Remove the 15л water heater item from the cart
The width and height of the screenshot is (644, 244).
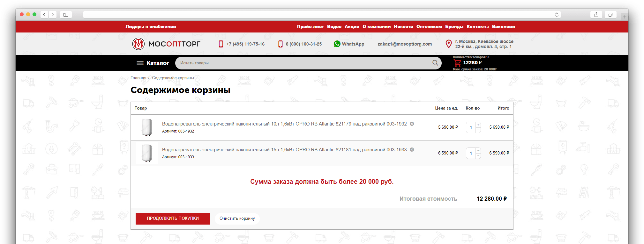pos(412,150)
